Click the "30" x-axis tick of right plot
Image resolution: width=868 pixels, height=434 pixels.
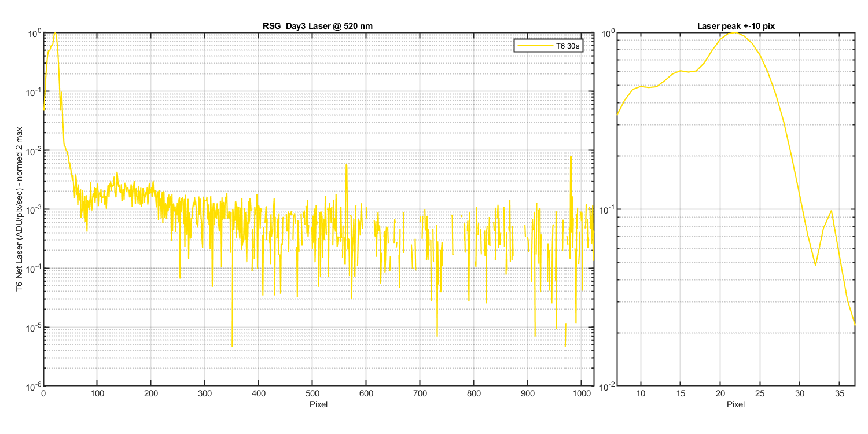(x=799, y=393)
